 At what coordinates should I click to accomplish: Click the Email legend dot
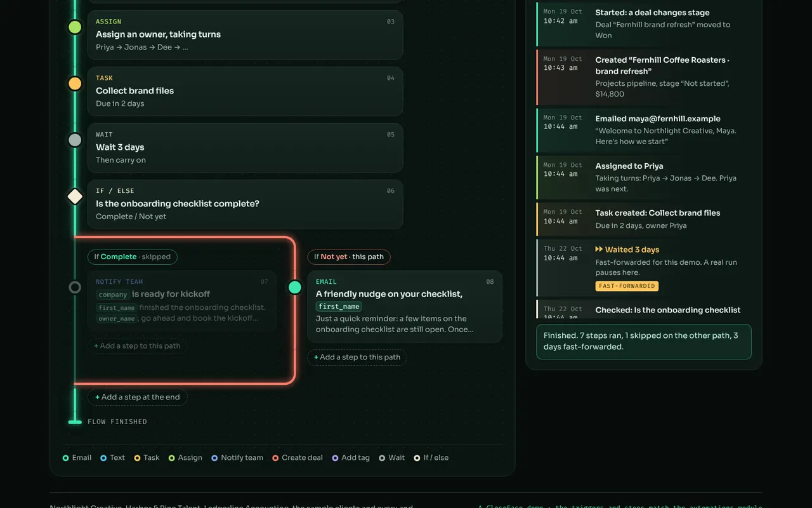pos(66,458)
